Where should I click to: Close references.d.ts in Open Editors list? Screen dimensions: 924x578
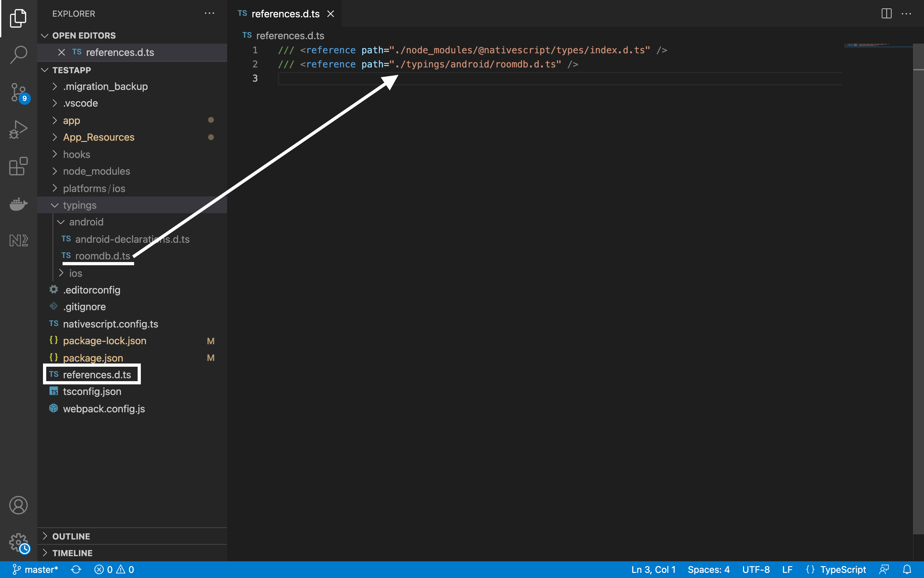point(62,52)
